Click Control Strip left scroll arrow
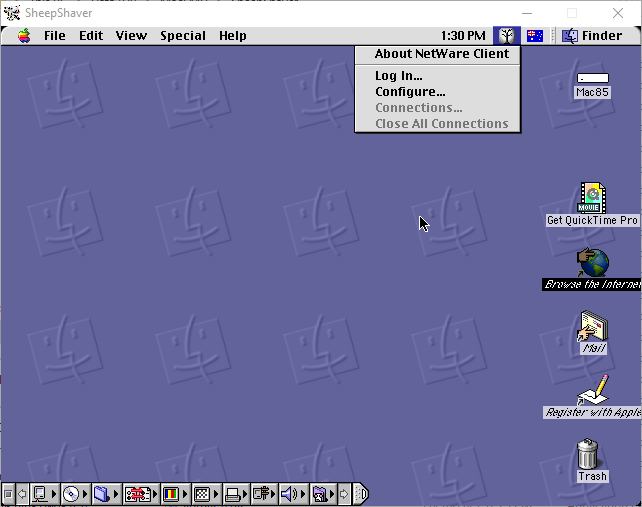Image resolution: width=642 pixels, height=507 pixels. 22,494
